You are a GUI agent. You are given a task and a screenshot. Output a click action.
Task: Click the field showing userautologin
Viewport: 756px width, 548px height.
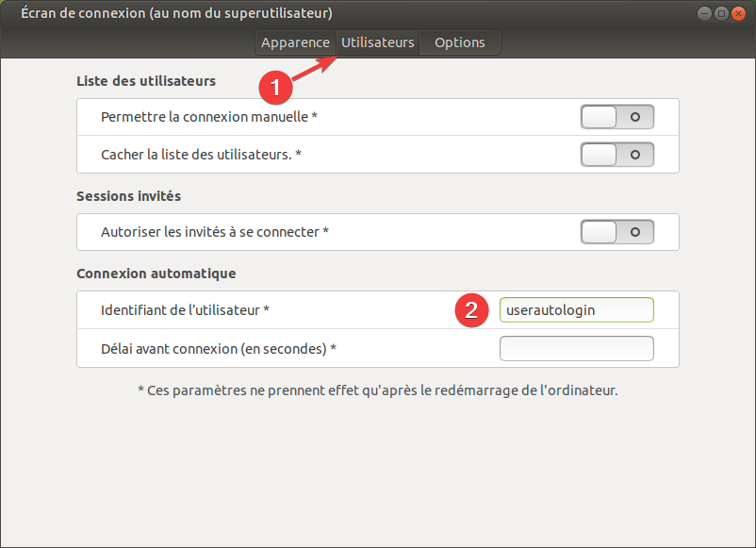(576, 309)
